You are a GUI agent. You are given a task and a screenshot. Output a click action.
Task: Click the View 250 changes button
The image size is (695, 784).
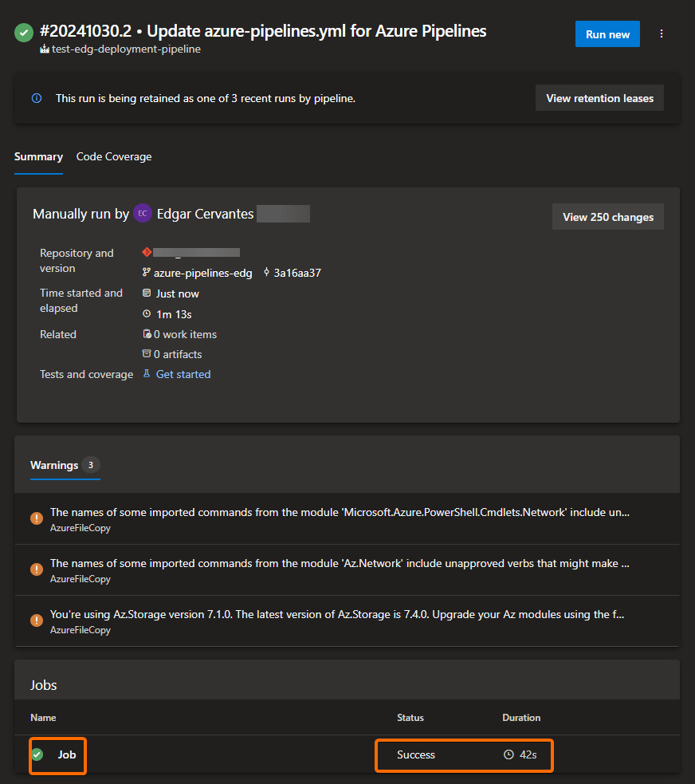pyautogui.click(x=607, y=217)
